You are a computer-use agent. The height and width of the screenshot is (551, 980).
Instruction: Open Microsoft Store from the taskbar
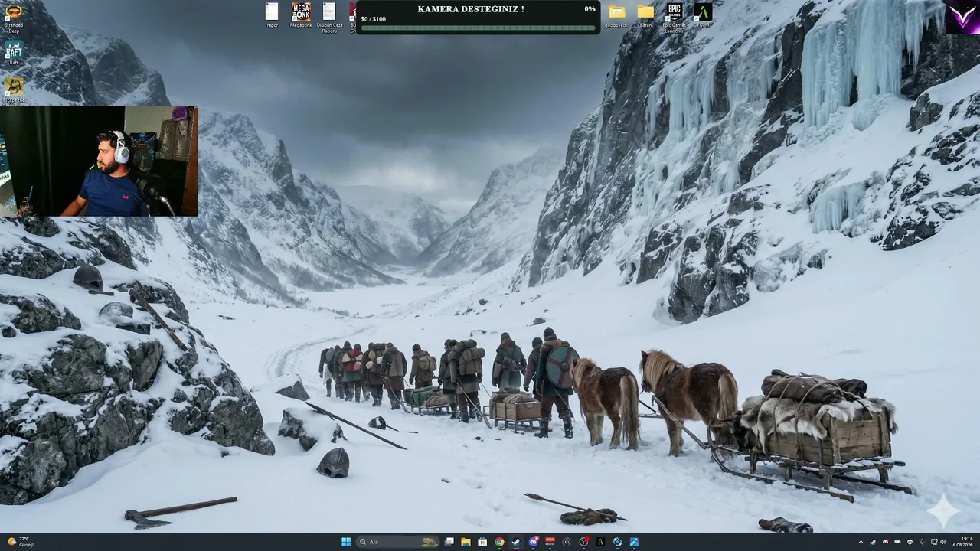482,542
